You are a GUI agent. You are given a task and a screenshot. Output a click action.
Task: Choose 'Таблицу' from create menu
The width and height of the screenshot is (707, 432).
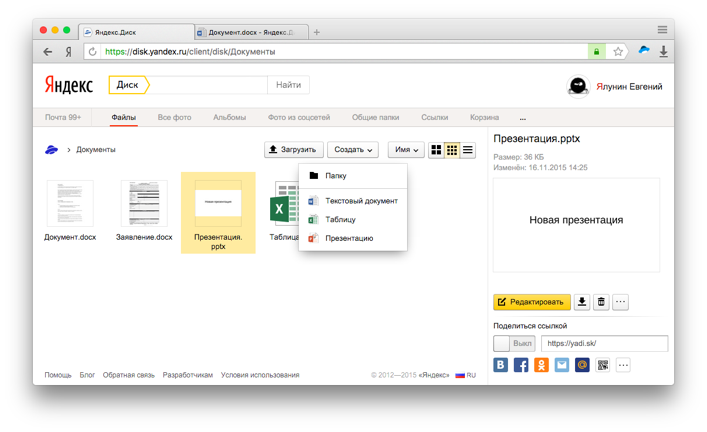click(353, 220)
